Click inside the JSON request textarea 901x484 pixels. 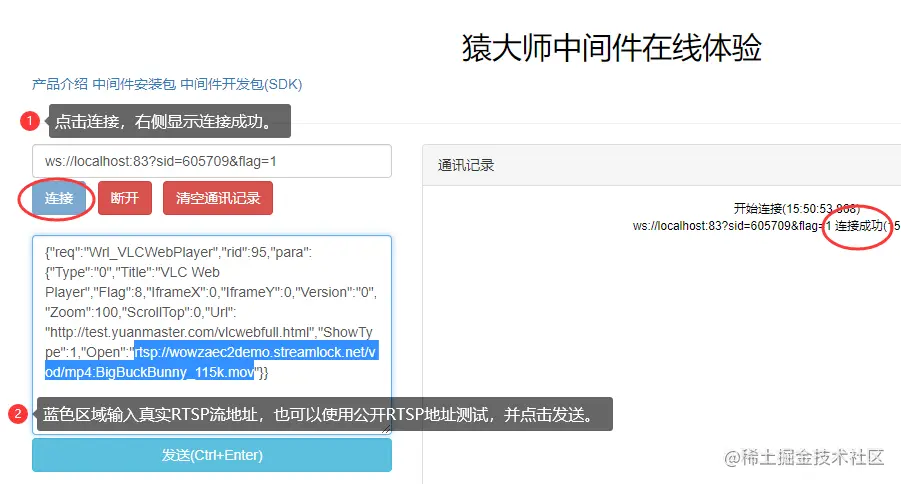click(x=212, y=335)
